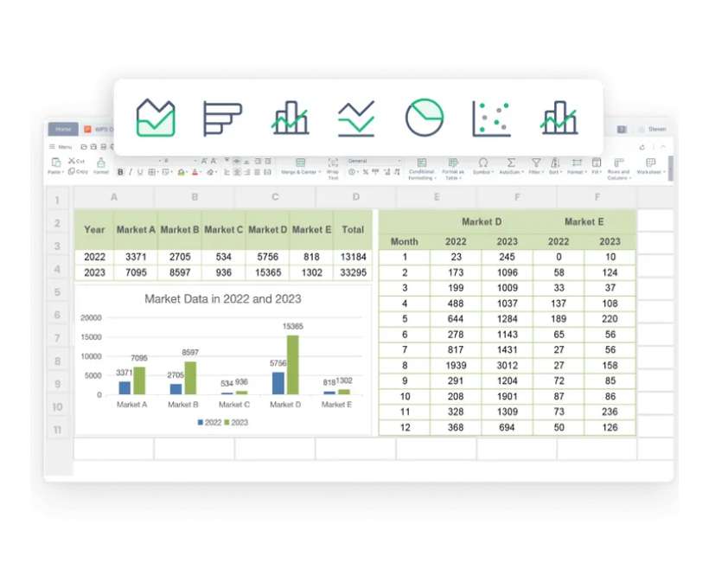Click the area chart type icon
The width and height of the screenshot is (709, 588).
tap(156, 115)
